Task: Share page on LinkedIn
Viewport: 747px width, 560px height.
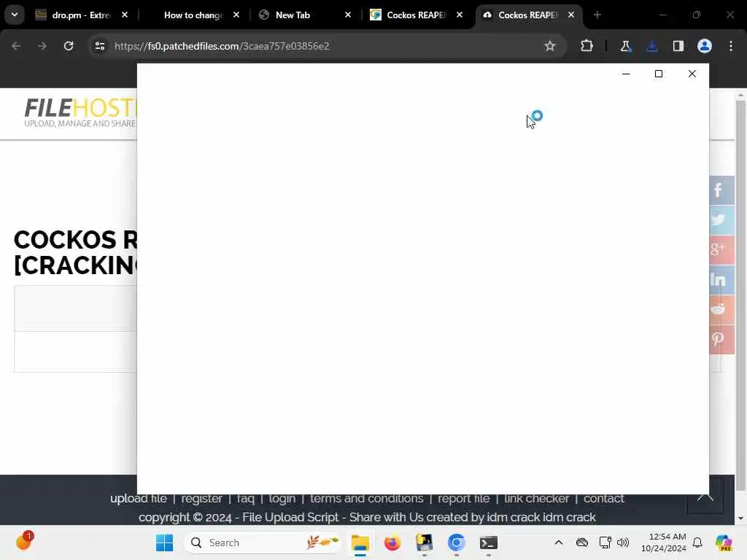Action: [721, 279]
